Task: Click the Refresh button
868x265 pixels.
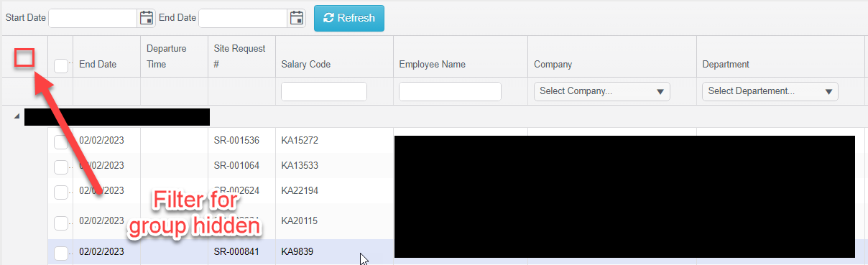Action: (x=349, y=18)
